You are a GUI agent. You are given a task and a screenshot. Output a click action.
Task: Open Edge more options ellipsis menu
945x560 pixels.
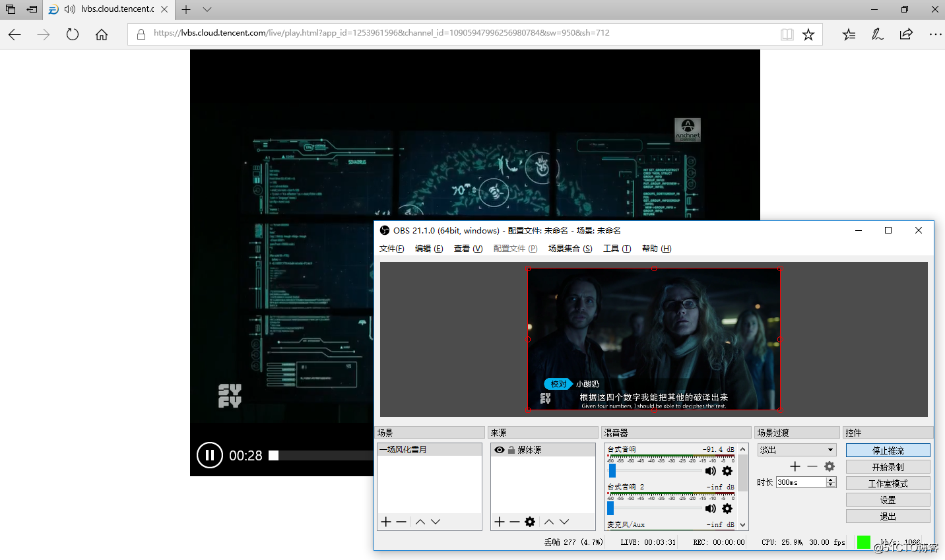click(x=935, y=34)
